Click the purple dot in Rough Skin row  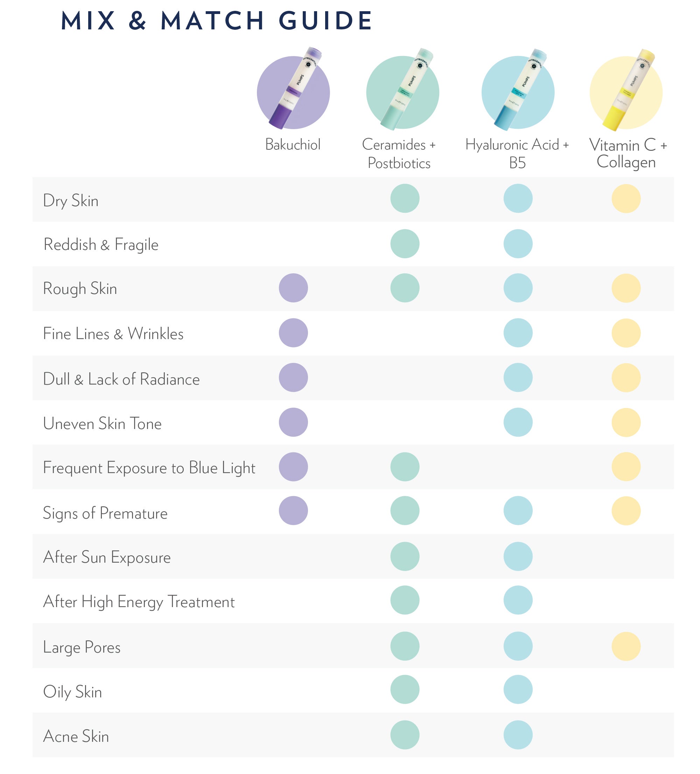(x=293, y=288)
